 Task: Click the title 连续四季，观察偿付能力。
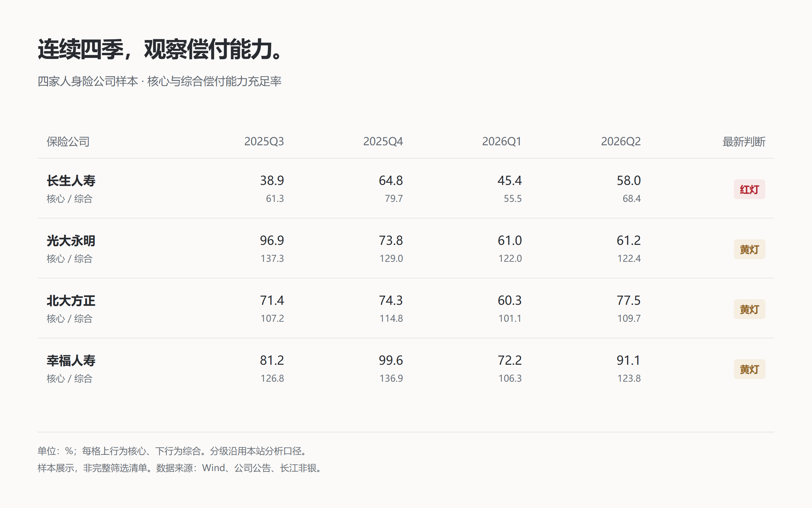[x=159, y=49]
